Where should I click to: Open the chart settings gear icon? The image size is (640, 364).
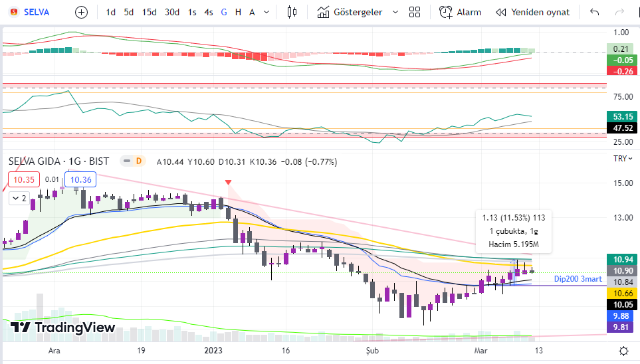(x=623, y=351)
